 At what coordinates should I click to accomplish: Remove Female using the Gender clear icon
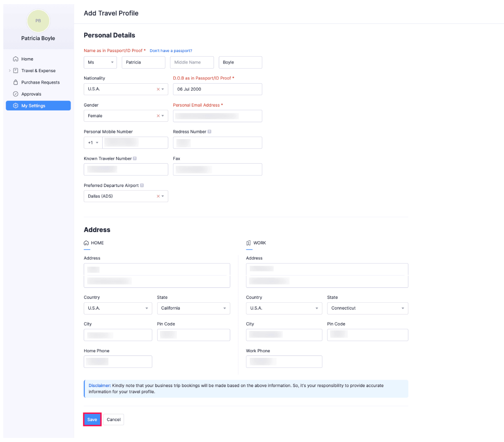tap(158, 116)
